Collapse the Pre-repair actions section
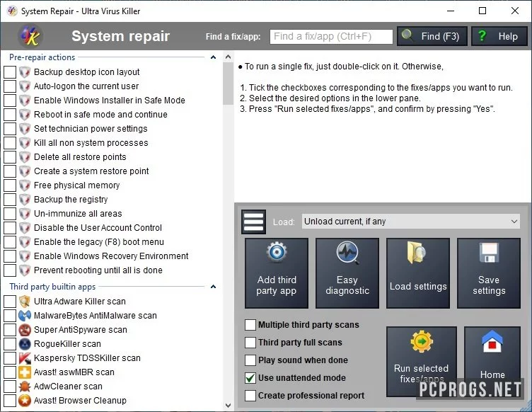Screen dimensions: 532x412 (213, 57)
